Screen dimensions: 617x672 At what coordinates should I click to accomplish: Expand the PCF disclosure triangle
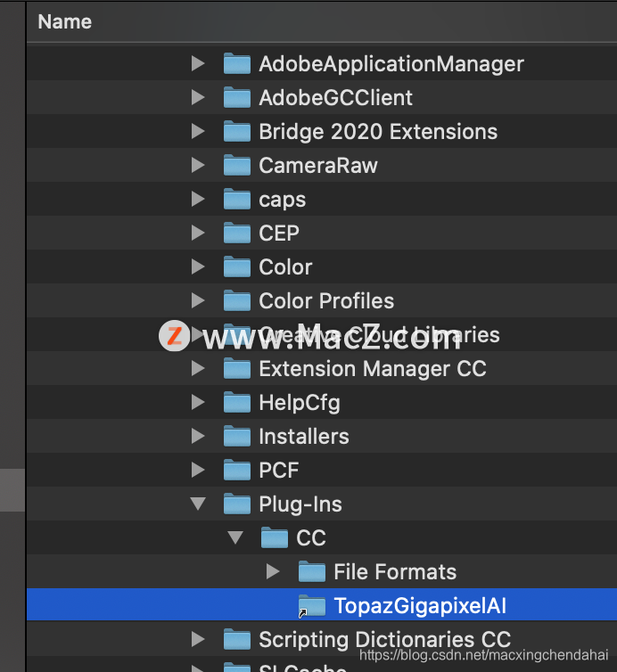[x=198, y=470]
